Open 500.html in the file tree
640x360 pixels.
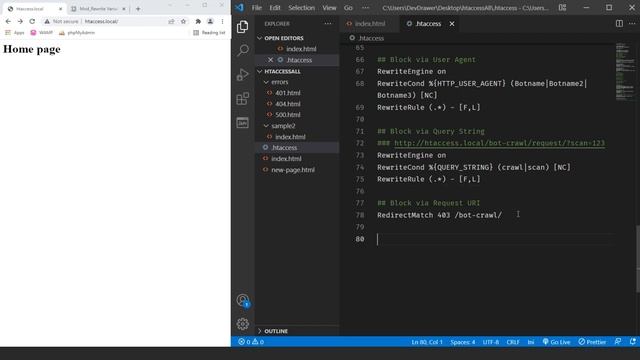[x=287, y=115]
